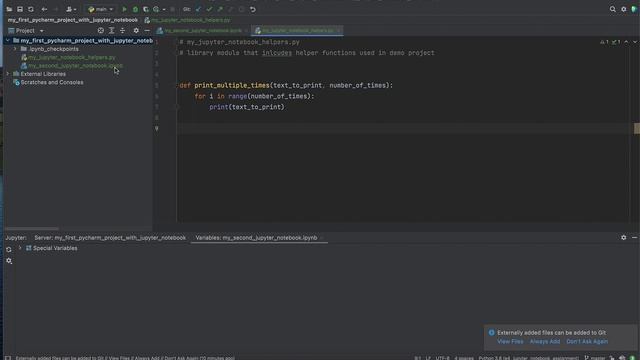Viewport: 640px width, 360px height.
Task: Select opened file in Project tree icon
Action: (101, 31)
